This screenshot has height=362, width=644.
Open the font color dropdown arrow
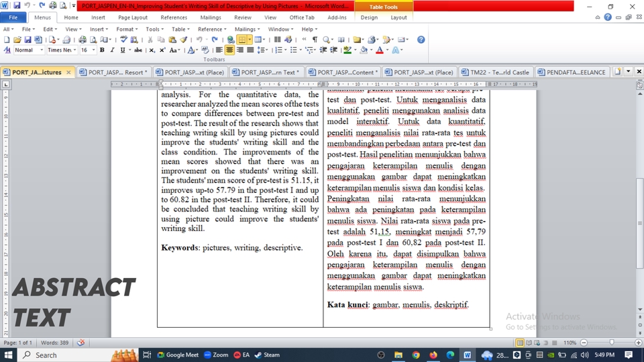coord(387,50)
